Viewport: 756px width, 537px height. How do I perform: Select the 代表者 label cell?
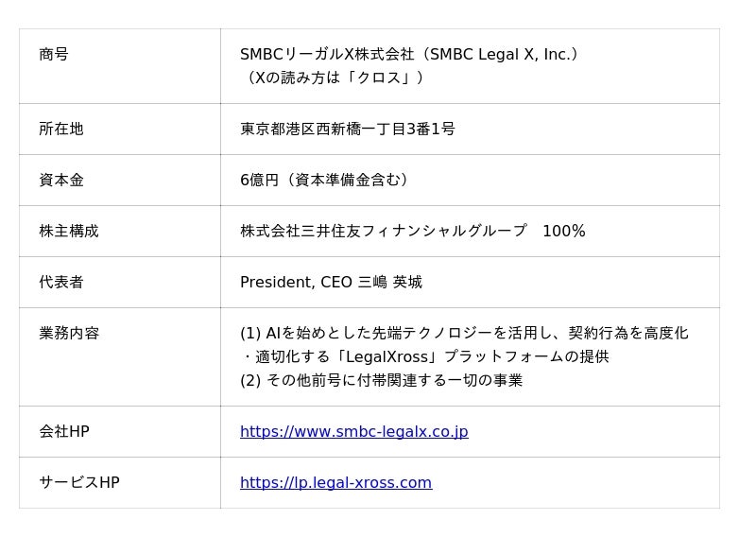61,282
